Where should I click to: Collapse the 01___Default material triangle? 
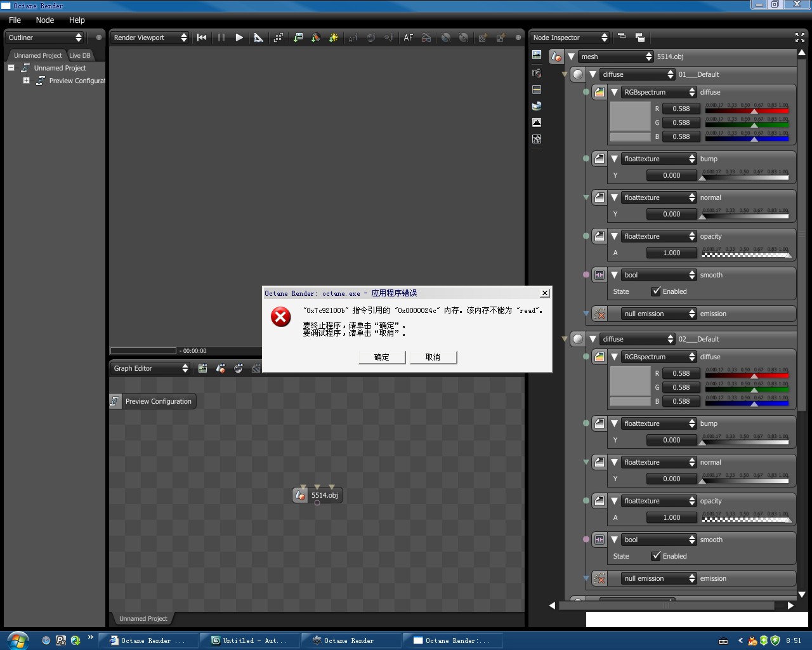[x=593, y=74]
